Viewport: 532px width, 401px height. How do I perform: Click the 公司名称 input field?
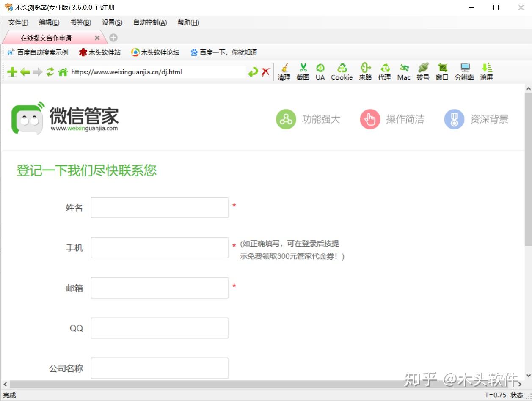[160, 368]
